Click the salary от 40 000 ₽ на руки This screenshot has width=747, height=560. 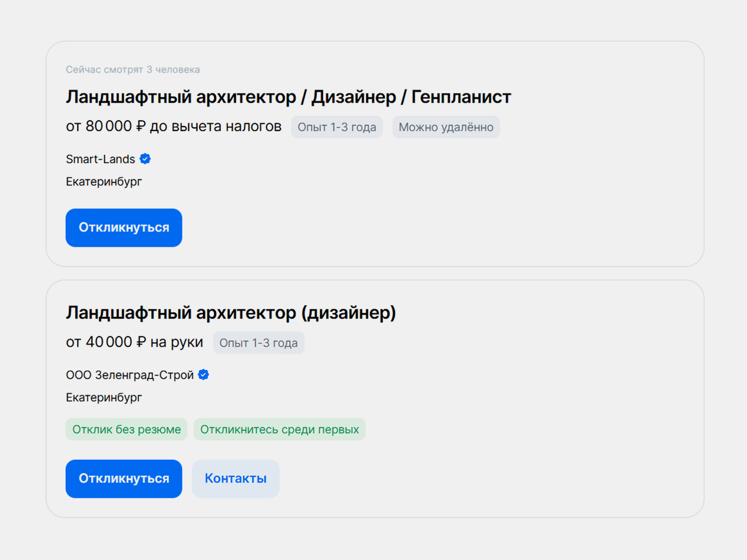(134, 342)
